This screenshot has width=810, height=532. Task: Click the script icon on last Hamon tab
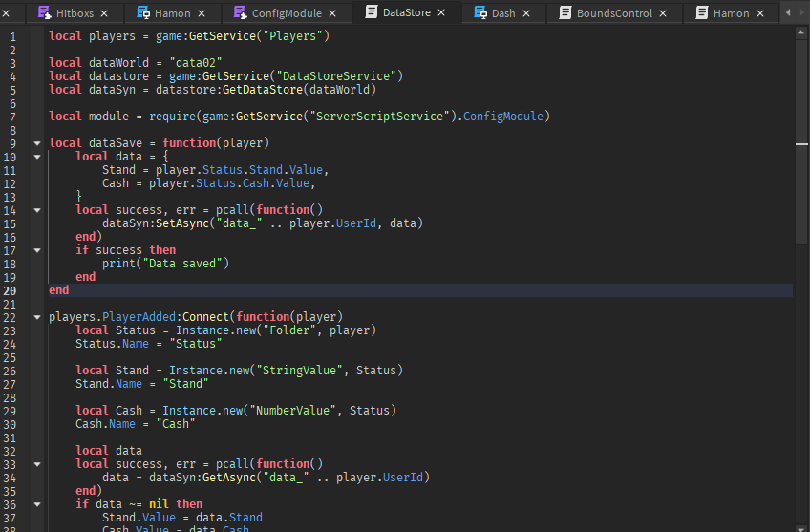[701, 12]
